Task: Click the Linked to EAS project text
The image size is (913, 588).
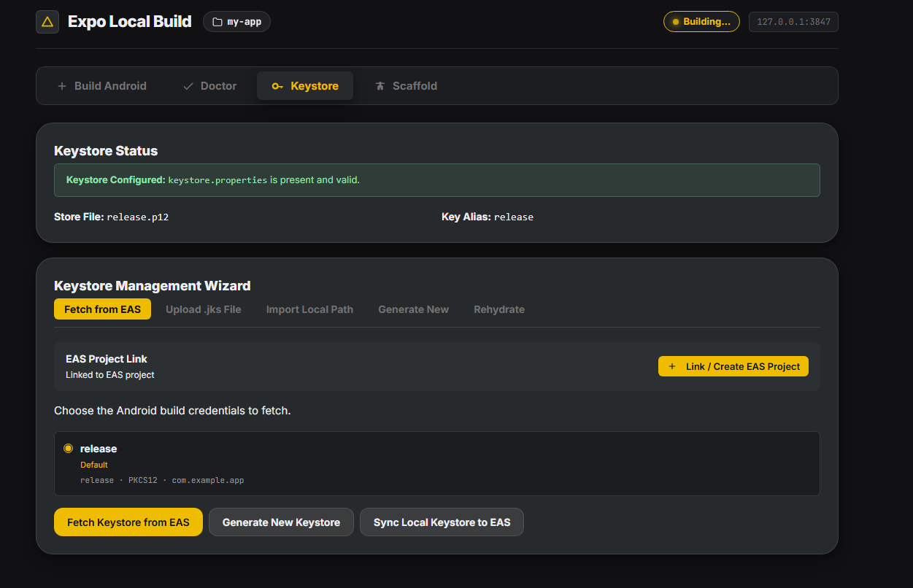Action: pyautogui.click(x=110, y=375)
